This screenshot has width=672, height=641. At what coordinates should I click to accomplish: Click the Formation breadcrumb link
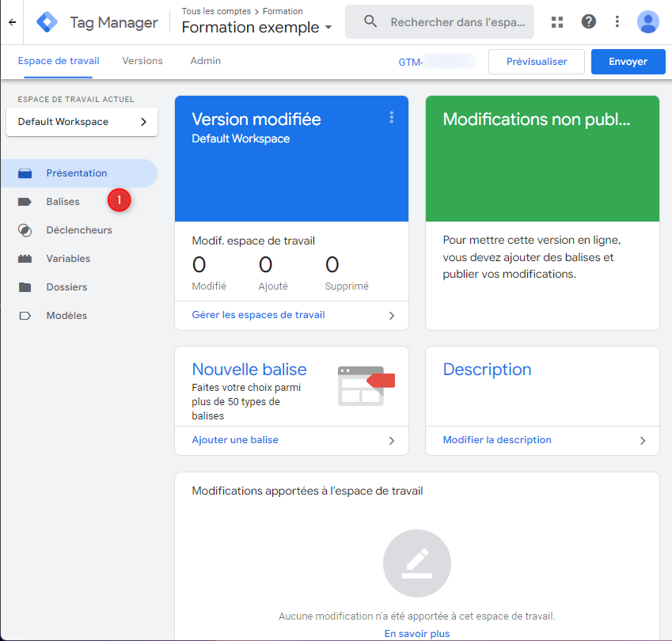pyautogui.click(x=283, y=11)
